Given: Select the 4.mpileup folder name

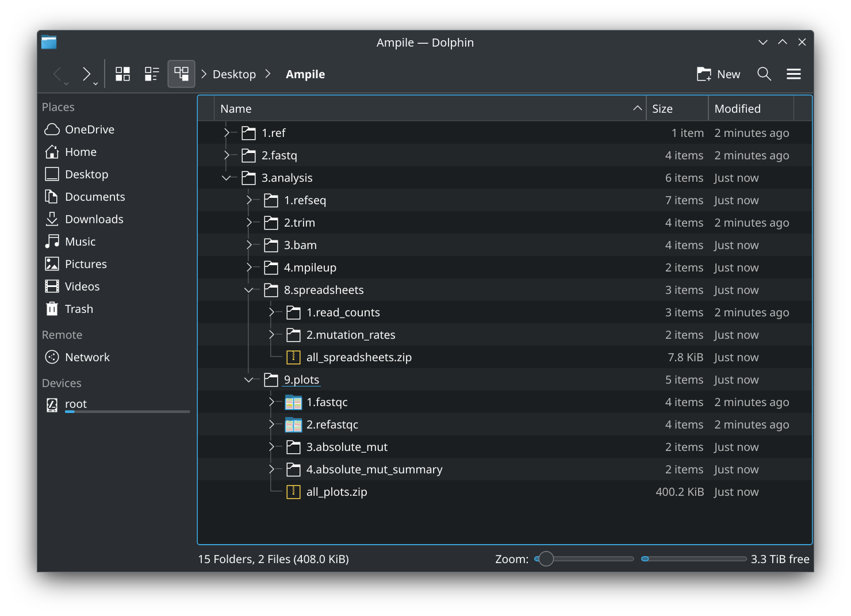Looking at the screenshot, I should 310,267.
